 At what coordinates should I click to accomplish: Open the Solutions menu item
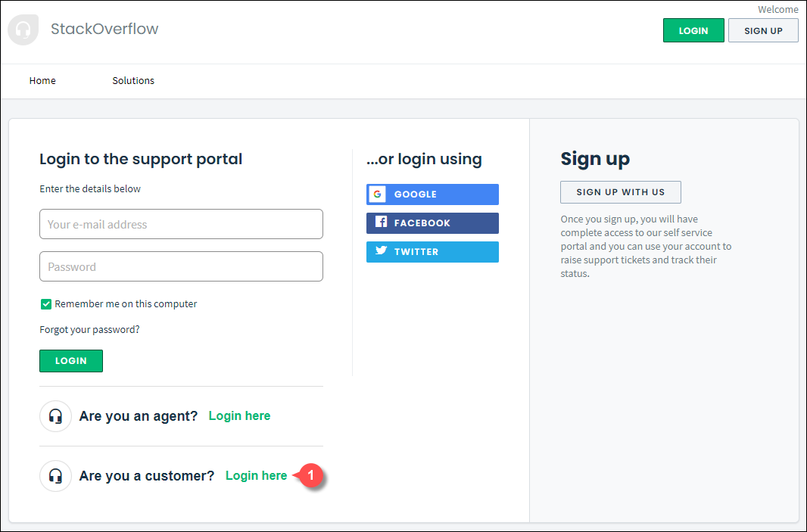coord(133,81)
